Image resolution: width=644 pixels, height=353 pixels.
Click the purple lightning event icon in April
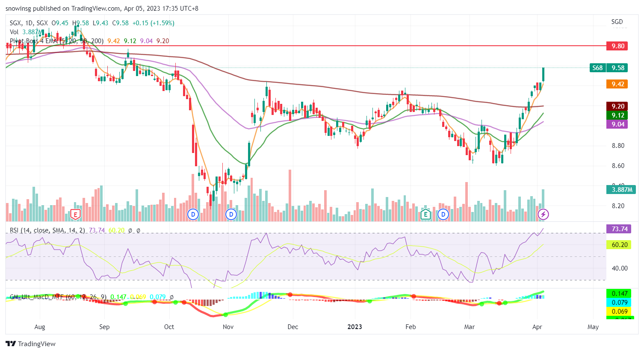(x=543, y=214)
